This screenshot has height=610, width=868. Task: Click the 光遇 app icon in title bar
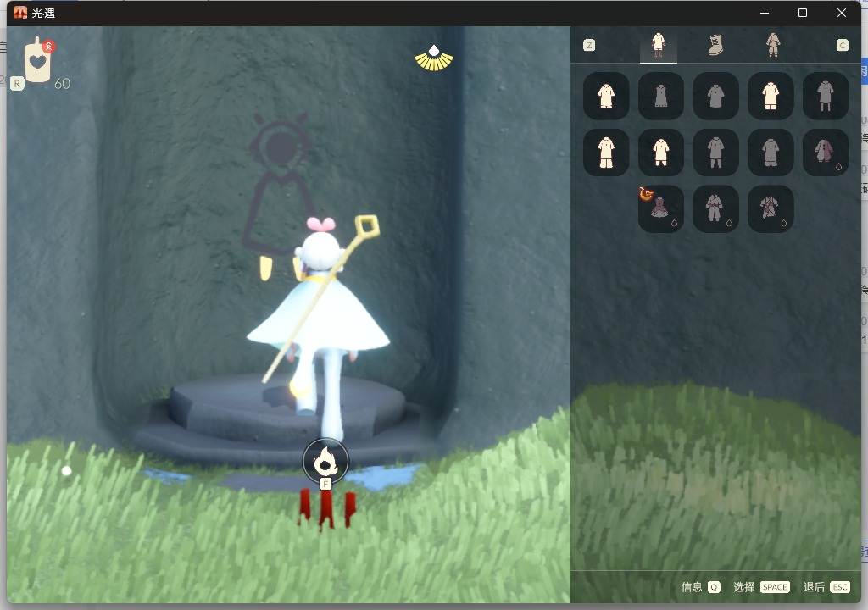click(20, 13)
